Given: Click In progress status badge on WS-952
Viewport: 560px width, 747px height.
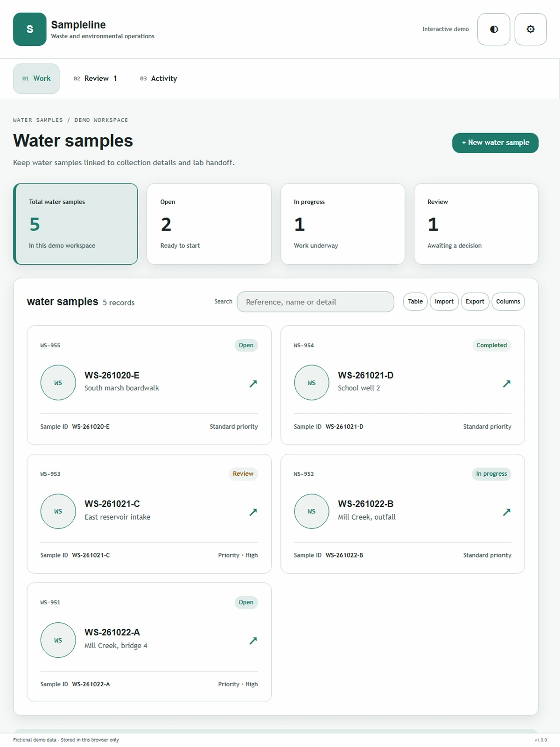Looking at the screenshot, I should coord(491,473).
